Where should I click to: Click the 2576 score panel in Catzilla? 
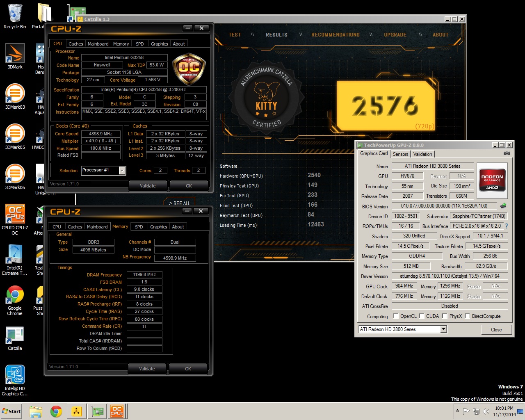point(386,106)
